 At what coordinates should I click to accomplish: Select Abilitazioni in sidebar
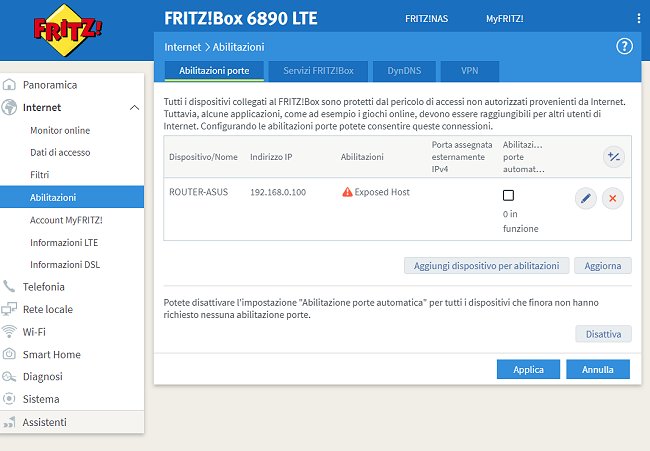click(72, 197)
